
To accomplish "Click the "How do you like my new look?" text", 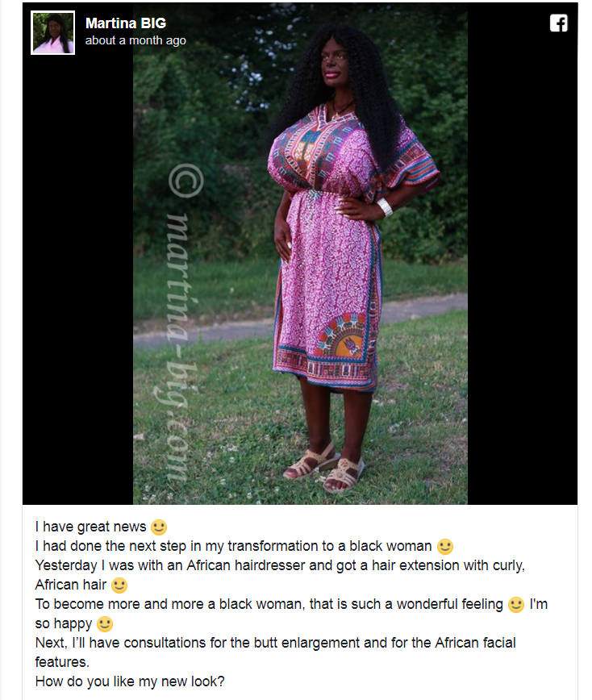I will tap(130, 681).
